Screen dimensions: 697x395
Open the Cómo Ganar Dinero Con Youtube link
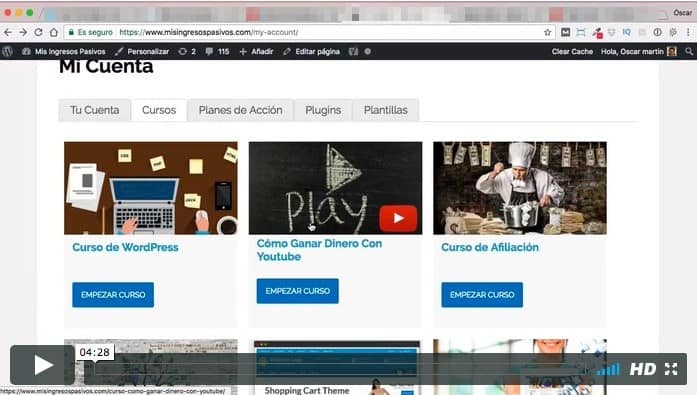(319, 250)
